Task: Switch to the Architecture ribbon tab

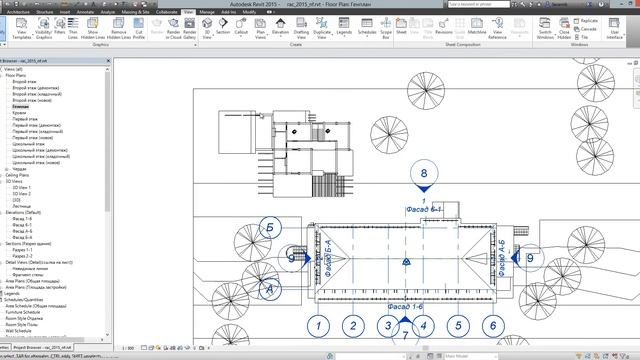Action: 18,12
